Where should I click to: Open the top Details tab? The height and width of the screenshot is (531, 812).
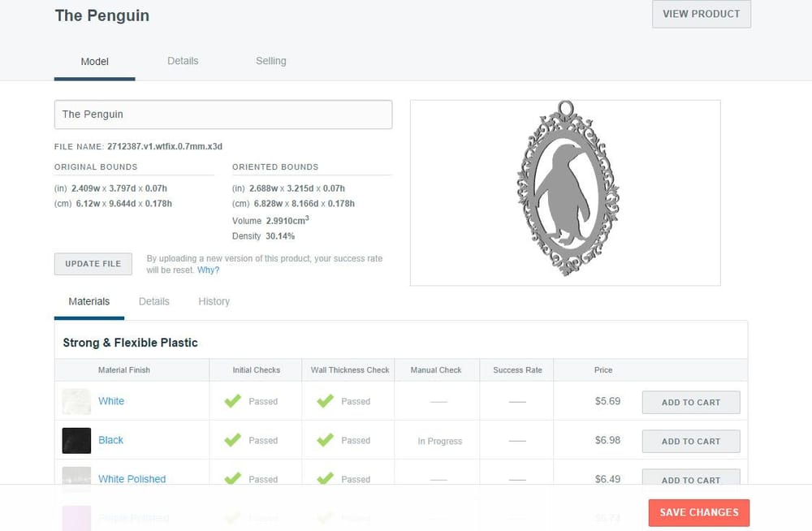183,61
